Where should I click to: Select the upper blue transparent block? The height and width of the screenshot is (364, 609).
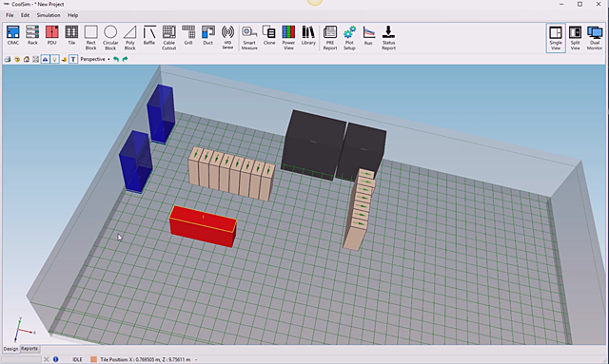pos(161,114)
